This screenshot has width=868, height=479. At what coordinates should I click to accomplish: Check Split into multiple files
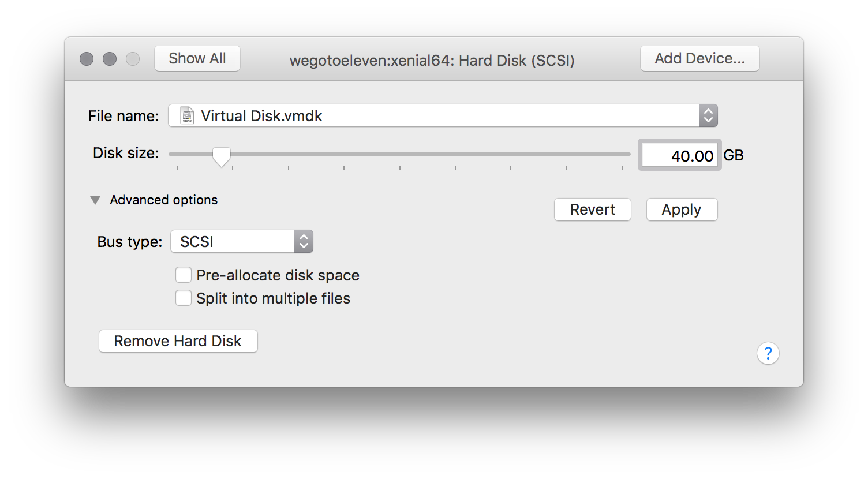coord(184,298)
